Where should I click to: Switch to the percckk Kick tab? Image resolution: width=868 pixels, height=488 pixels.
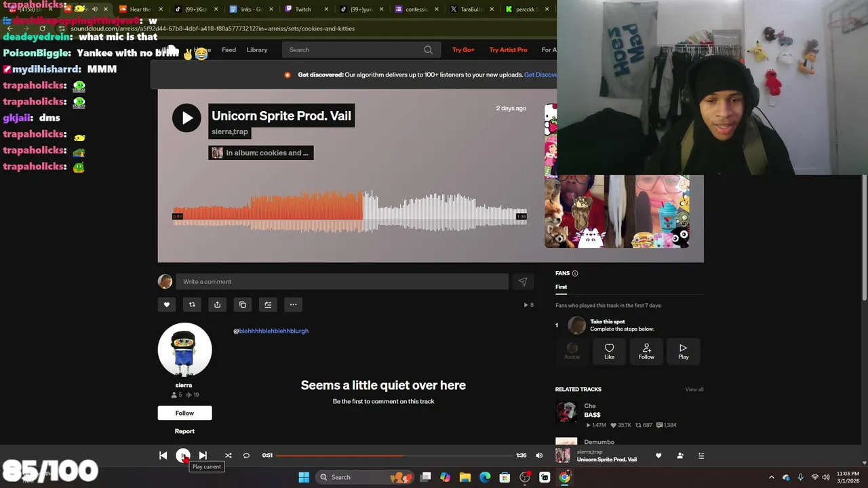[x=526, y=9]
